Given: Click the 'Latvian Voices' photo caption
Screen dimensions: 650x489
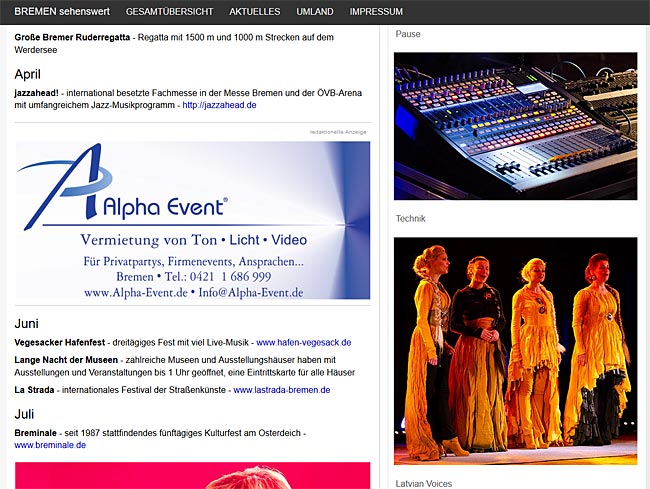Looking at the screenshot, I should coord(424,483).
